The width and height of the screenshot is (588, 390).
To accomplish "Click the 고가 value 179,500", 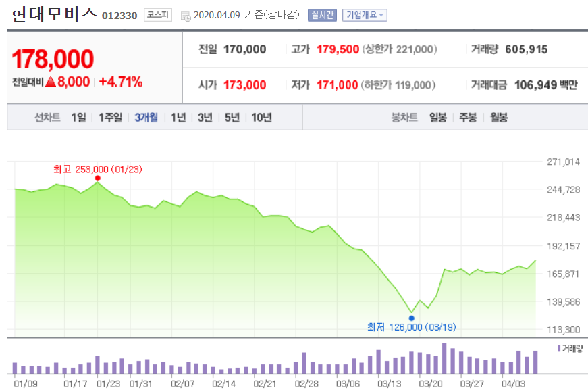I will tap(338, 49).
